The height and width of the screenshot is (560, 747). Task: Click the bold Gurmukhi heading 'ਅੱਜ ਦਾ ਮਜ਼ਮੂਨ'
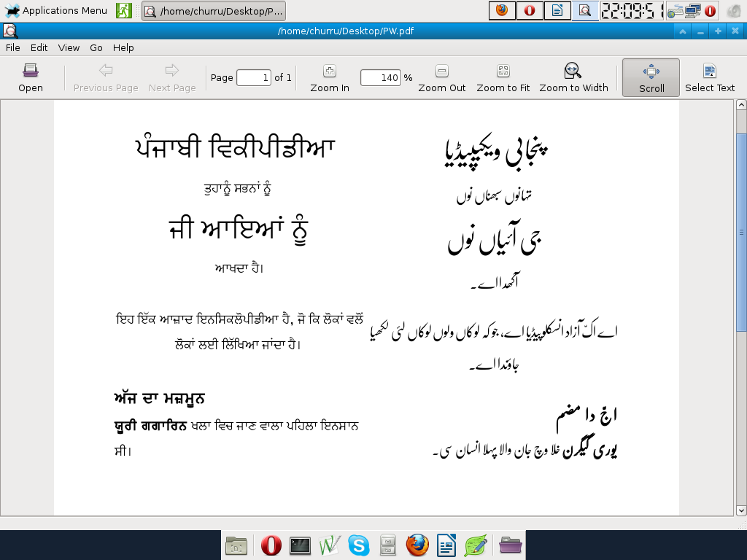tap(160, 398)
